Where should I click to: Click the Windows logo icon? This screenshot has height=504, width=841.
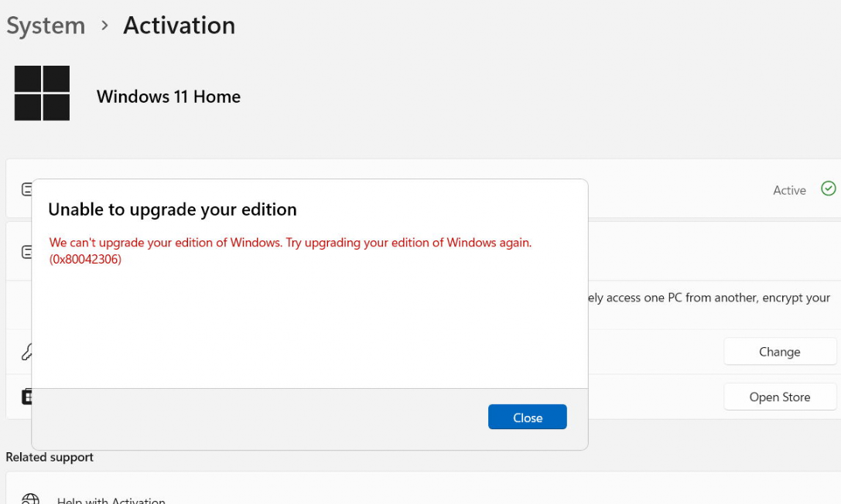pyautogui.click(x=42, y=94)
